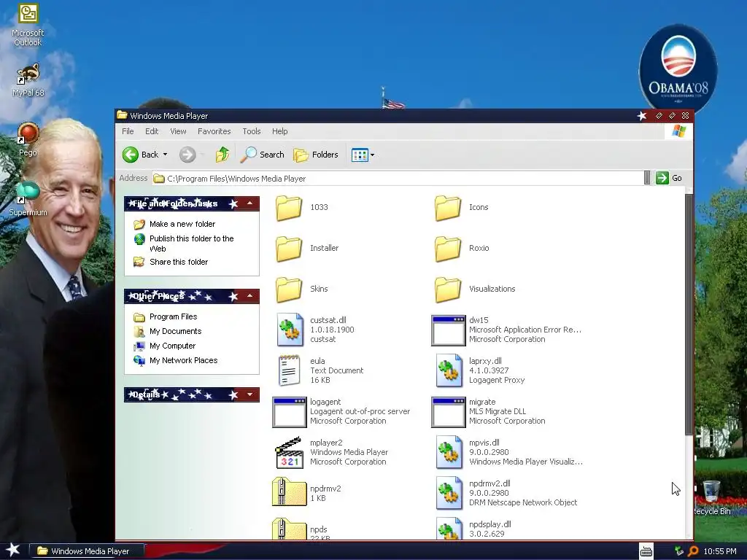This screenshot has height=560, width=747.
Task: Open MyPal 68 desktop shortcut
Action: [x=28, y=80]
